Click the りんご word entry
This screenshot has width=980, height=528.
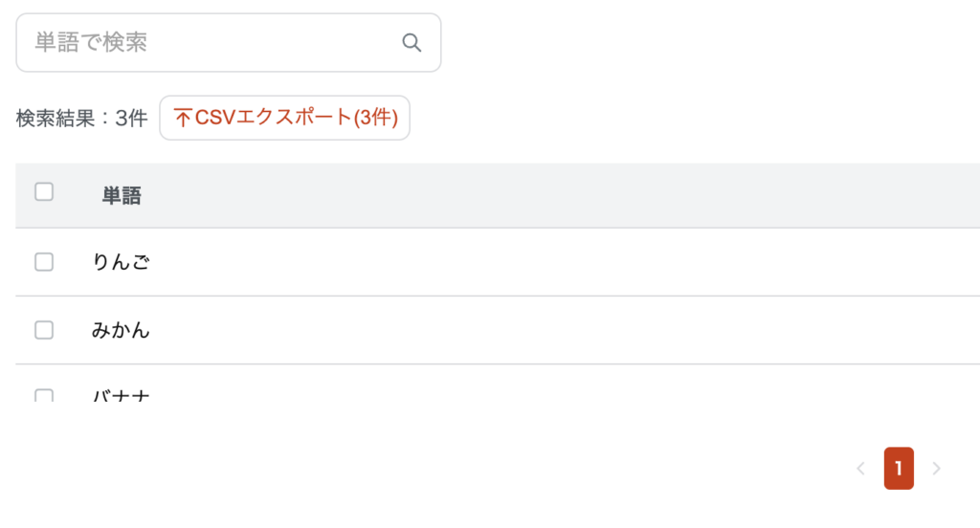click(122, 262)
